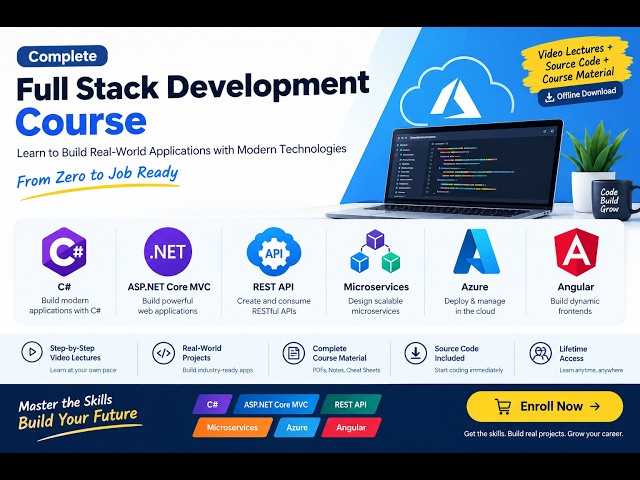Image resolution: width=640 pixels, height=480 pixels.
Task: Click the Full Stack Development heading
Action: (x=193, y=87)
